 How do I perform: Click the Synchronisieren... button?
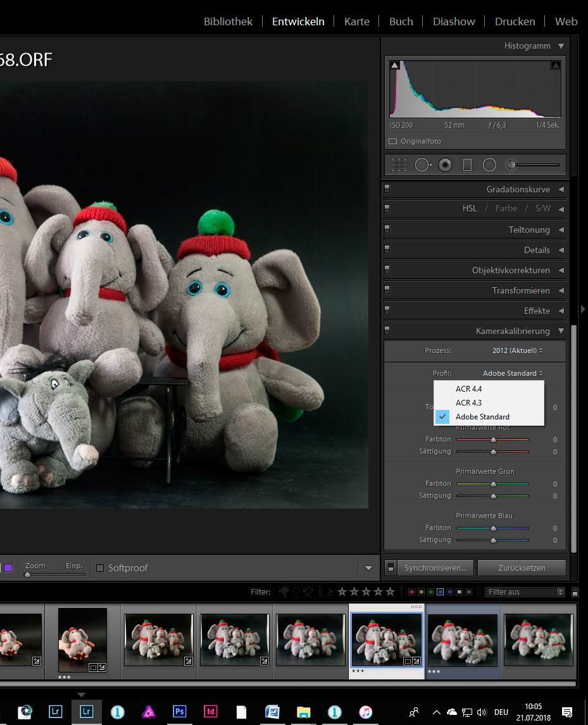(435, 568)
